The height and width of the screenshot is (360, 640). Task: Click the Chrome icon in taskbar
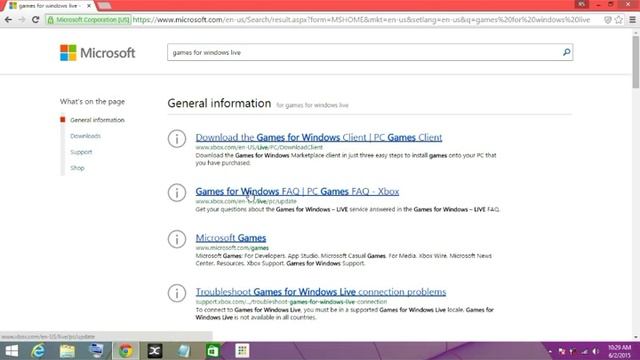coord(126,351)
